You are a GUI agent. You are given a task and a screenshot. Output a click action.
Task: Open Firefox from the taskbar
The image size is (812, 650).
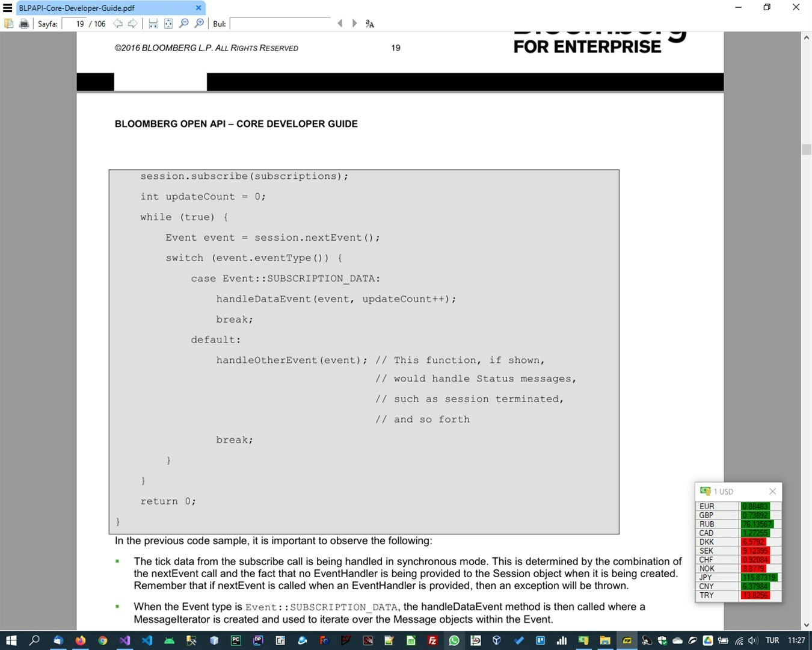pos(80,640)
